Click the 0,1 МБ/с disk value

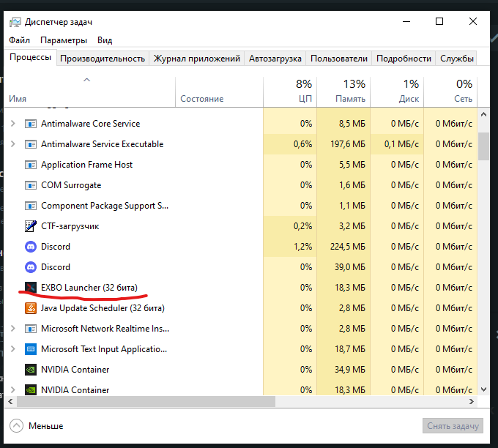(x=401, y=144)
